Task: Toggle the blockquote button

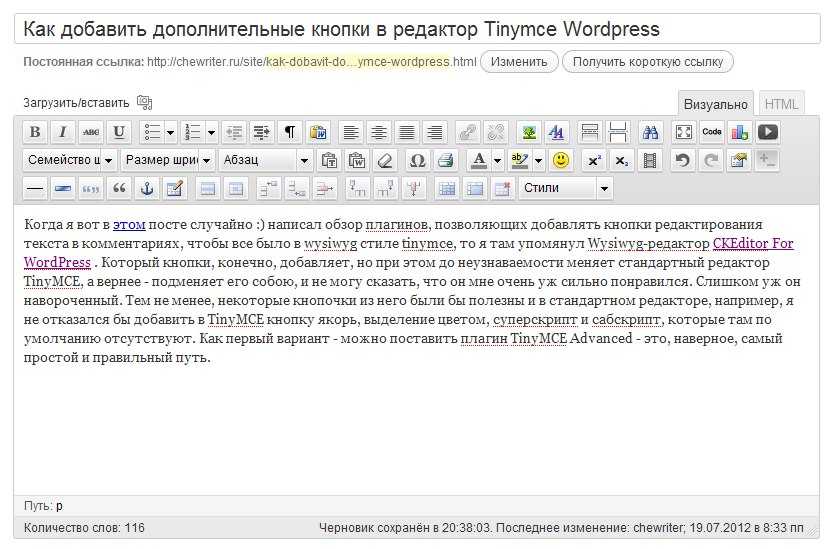Action: click(x=119, y=188)
